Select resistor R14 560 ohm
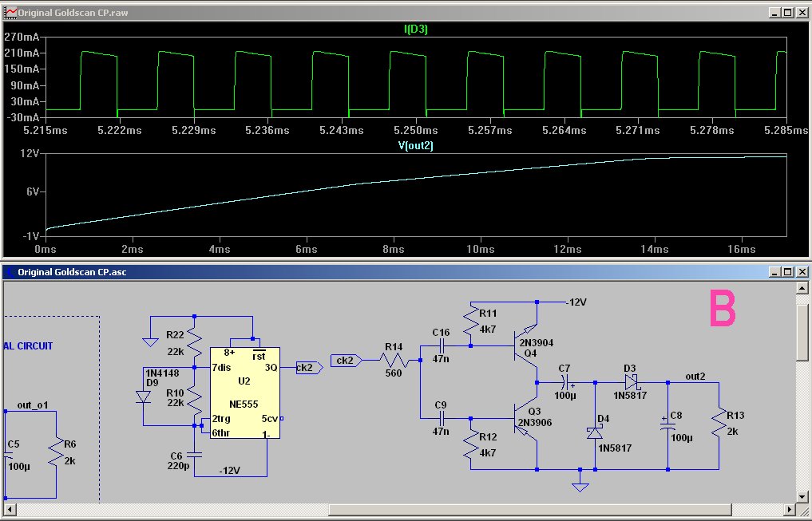812x521 pixels. point(394,361)
